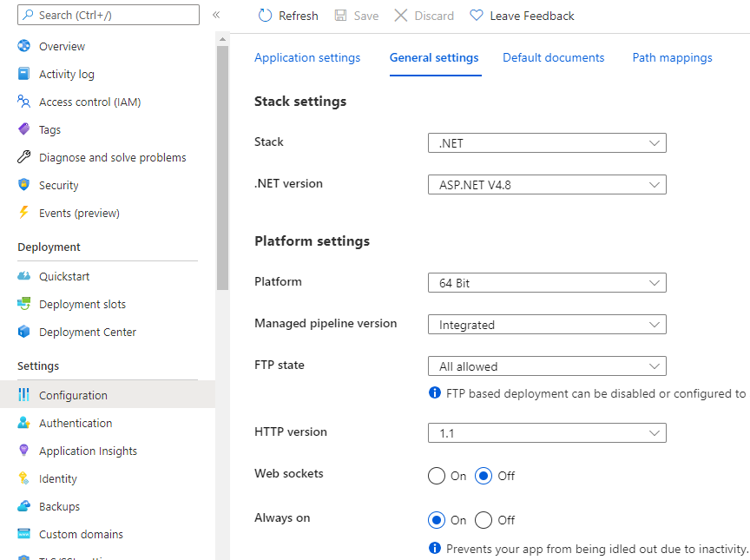Click Leave Feedback
750x560 pixels.
click(523, 16)
